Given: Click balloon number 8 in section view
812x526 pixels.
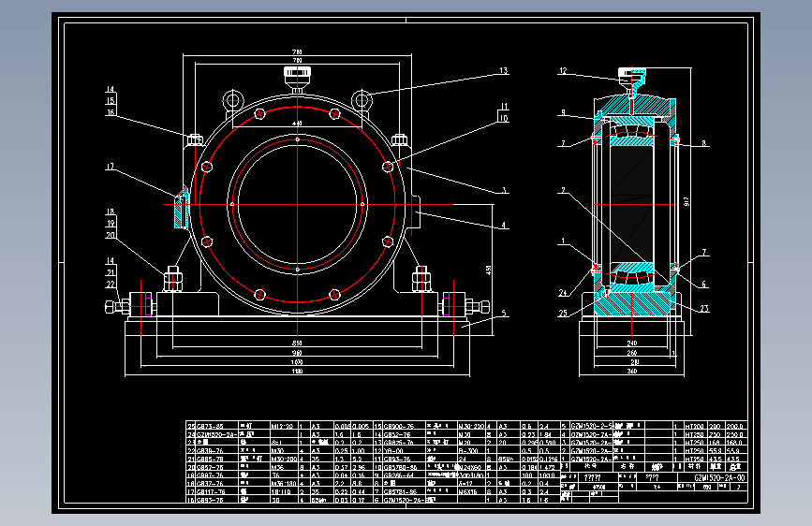Looking at the screenshot, I should click(x=703, y=143).
